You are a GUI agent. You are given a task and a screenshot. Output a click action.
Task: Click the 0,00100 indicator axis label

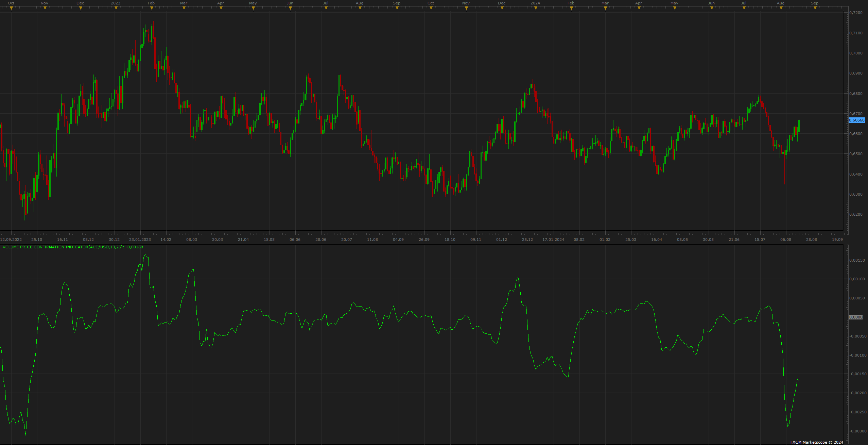click(x=857, y=279)
